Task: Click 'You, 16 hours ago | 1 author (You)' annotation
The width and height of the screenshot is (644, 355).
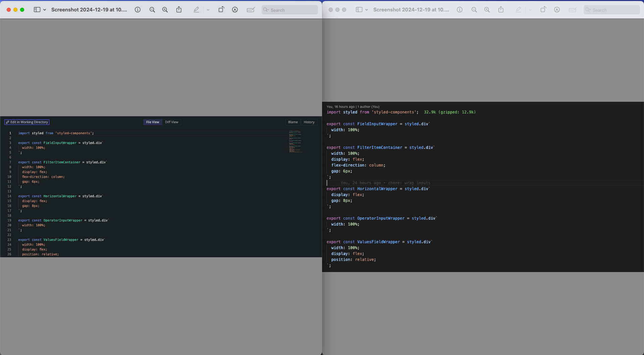Action: (353, 107)
